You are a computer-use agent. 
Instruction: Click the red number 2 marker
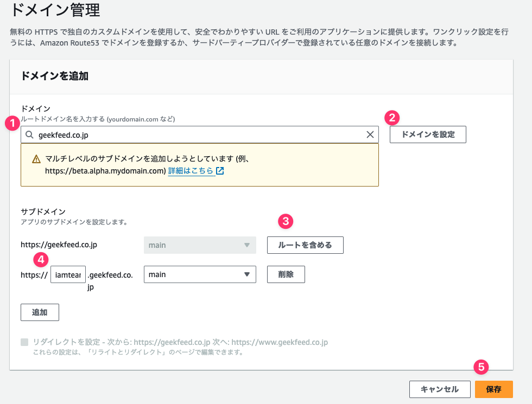click(392, 118)
